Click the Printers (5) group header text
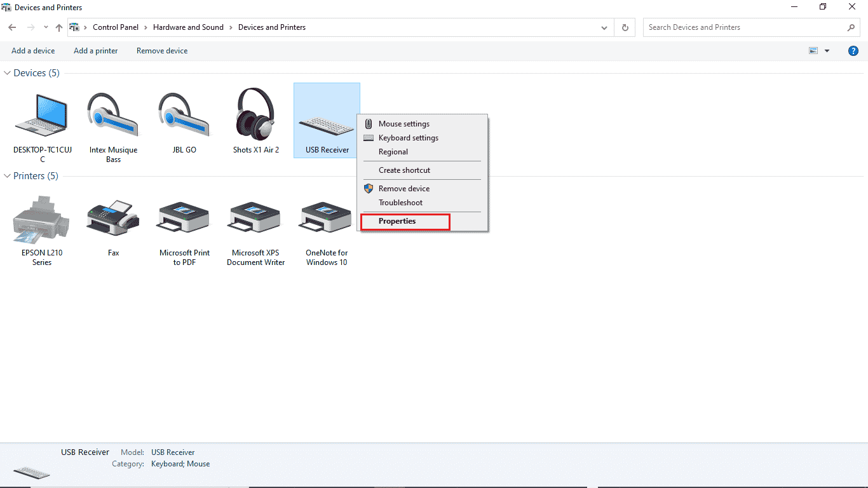Screen dimensions: 868x488 coord(36,176)
